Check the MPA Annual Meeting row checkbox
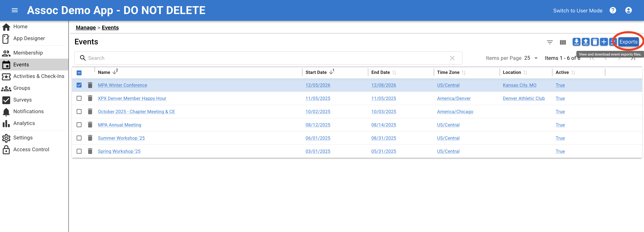 click(79, 125)
